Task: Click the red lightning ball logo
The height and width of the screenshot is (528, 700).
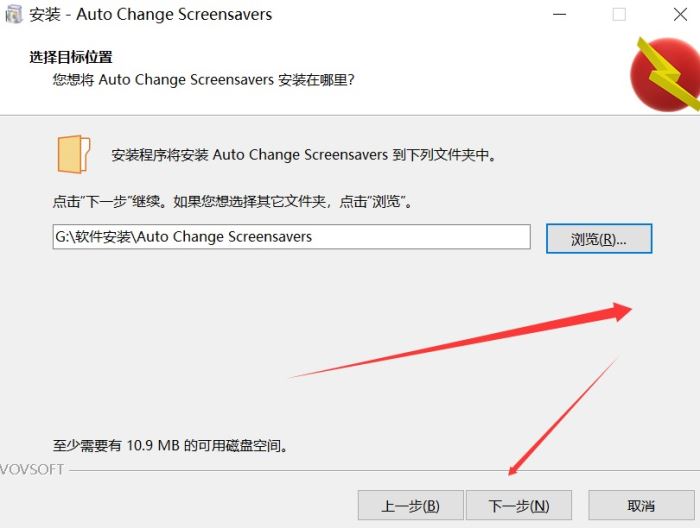Action: click(665, 74)
